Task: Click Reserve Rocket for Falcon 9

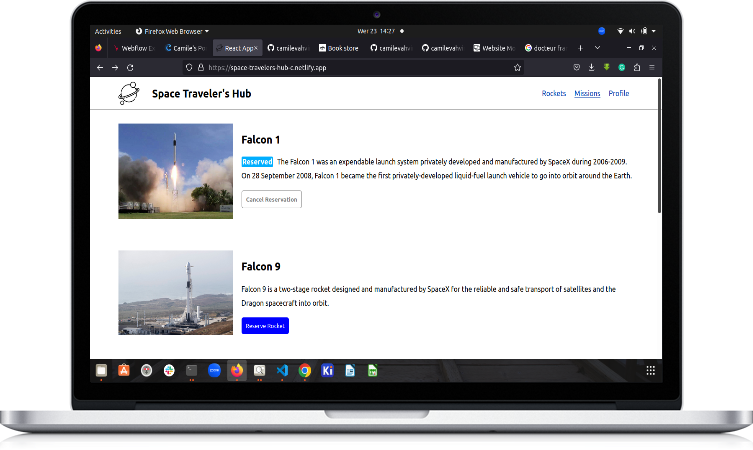Action: [265, 326]
